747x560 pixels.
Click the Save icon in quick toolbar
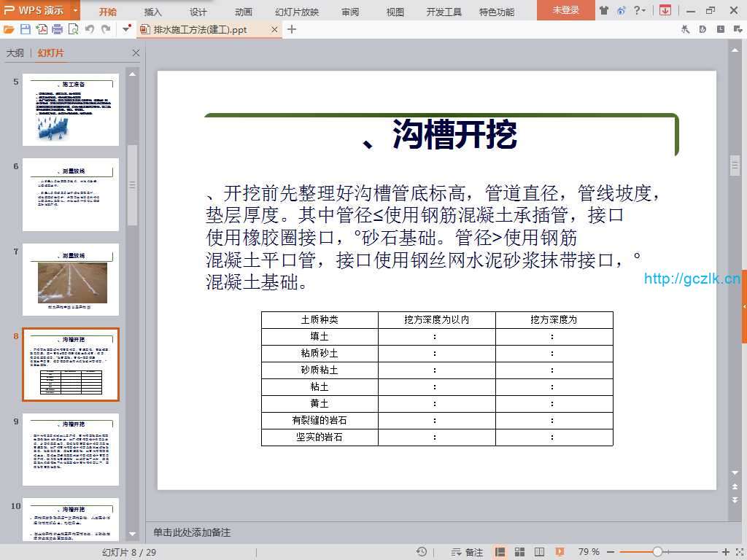(x=26, y=29)
